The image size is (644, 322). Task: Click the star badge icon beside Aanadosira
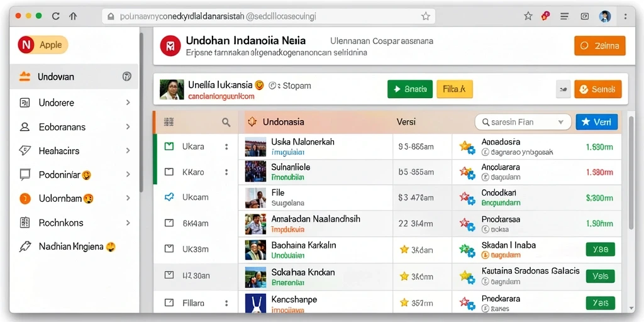pos(467,147)
